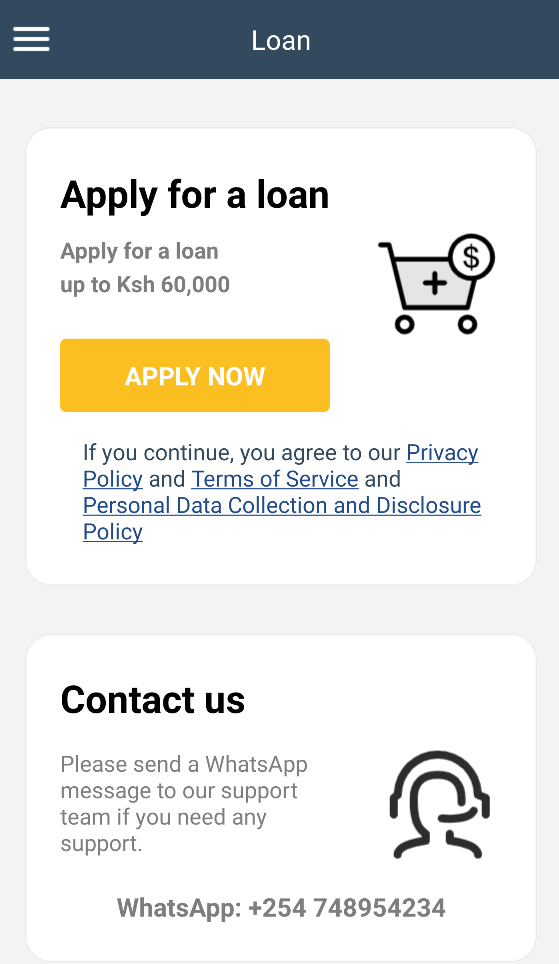Tap the word 'and' after Terms of Service
559x964 pixels.
tap(383, 479)
